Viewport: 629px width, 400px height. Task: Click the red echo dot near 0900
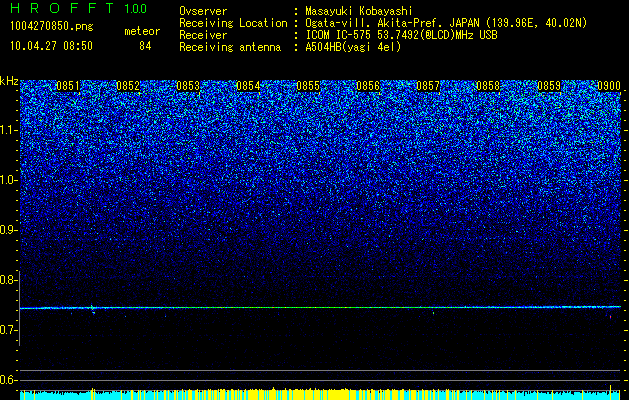611,317
